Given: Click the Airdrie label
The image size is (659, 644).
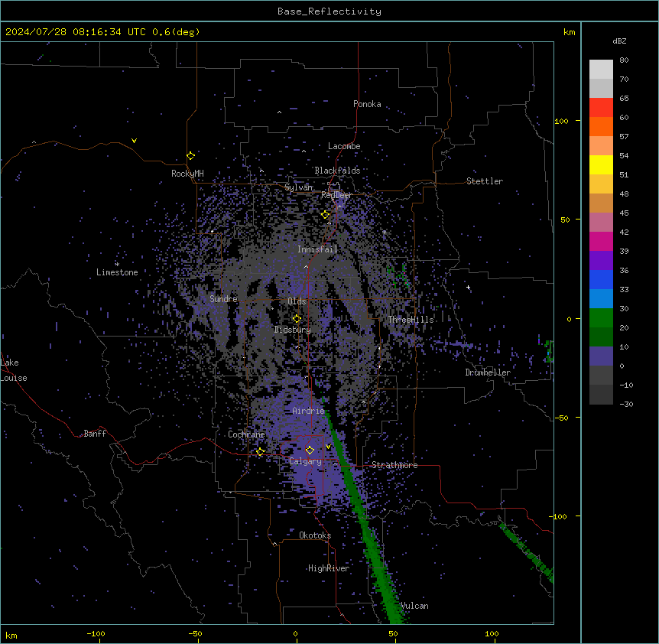Looking at the screenshot, I should pyautogui.click(x=309, y=411).
